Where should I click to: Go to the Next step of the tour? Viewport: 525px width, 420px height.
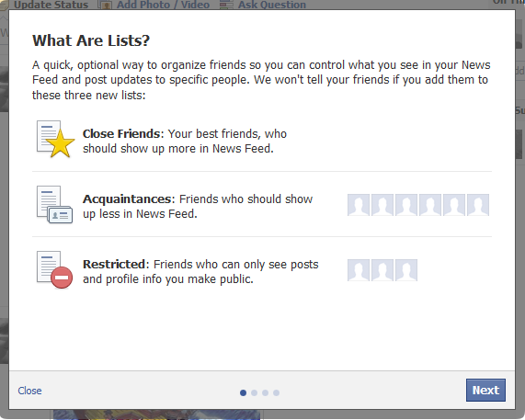click(x=485, y=391)
